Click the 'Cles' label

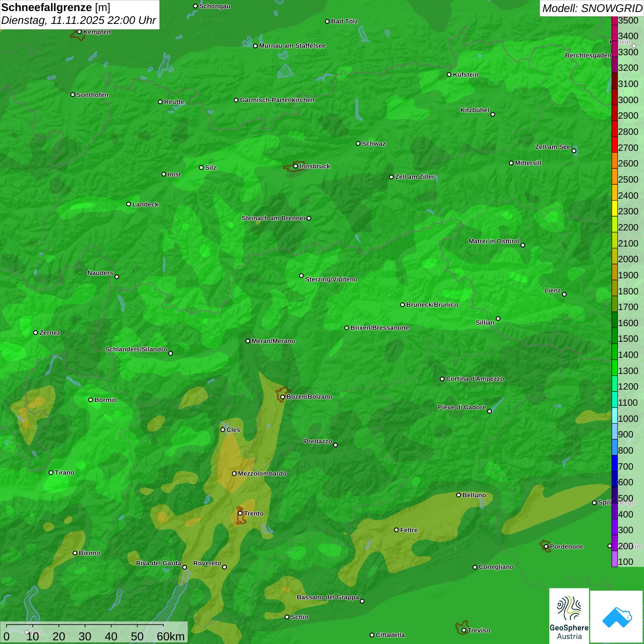[x=233, y=430]
